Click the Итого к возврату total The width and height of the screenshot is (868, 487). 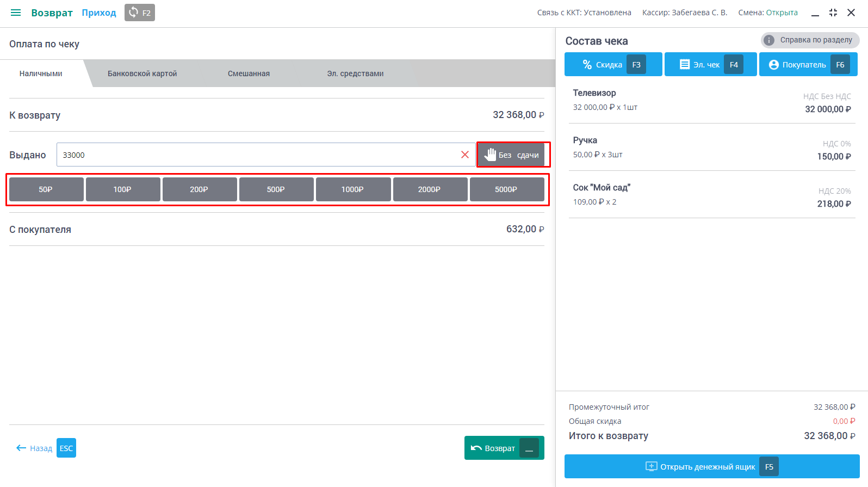point(829,436)
